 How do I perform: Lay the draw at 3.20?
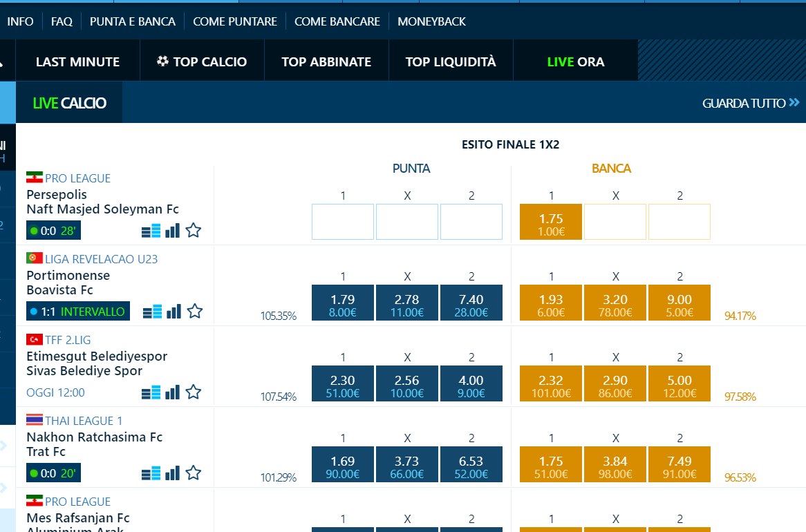615,303
